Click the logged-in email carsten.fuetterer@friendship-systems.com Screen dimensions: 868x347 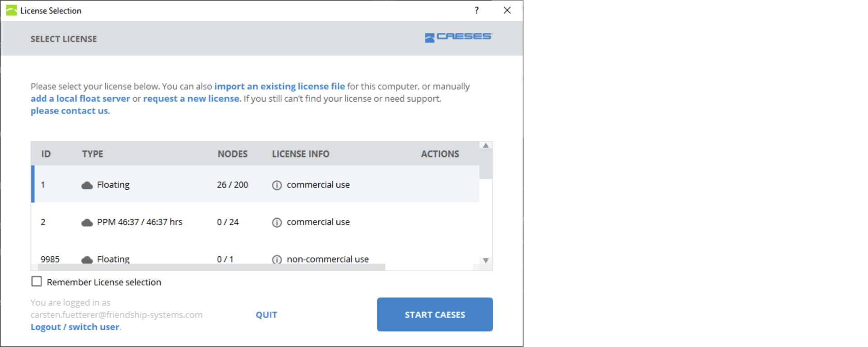[x=117, y=314]
